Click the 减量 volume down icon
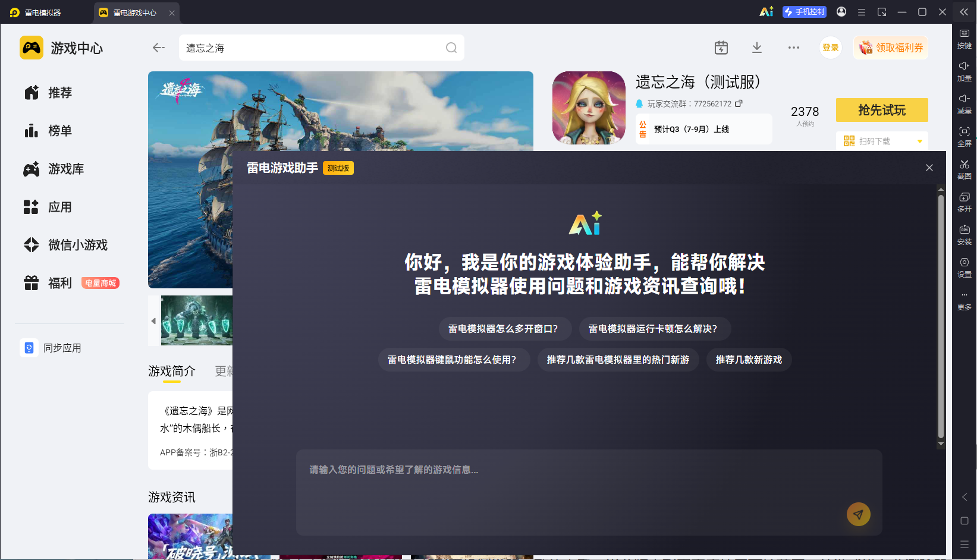The width and height of the screenshot is (977, 560). pos(965,104)
